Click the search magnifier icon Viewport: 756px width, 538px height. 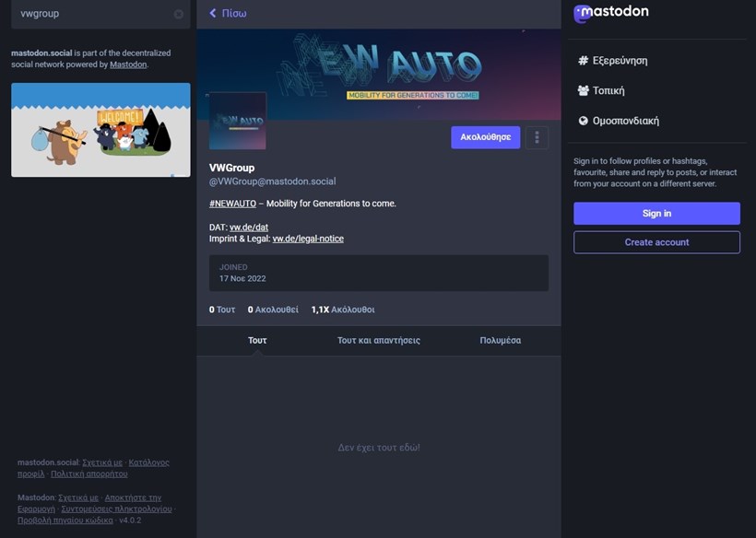(181, 14)
